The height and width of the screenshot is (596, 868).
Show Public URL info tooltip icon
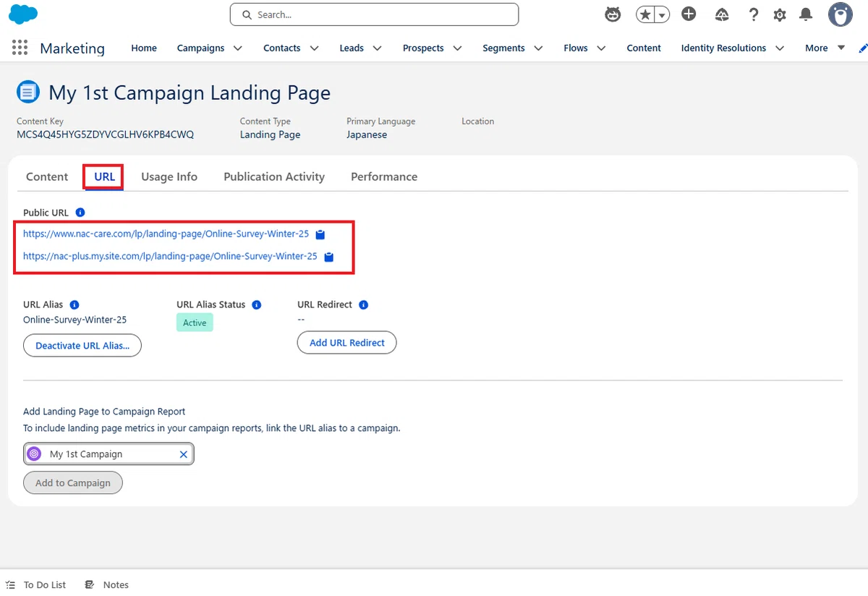coord(80,213)
